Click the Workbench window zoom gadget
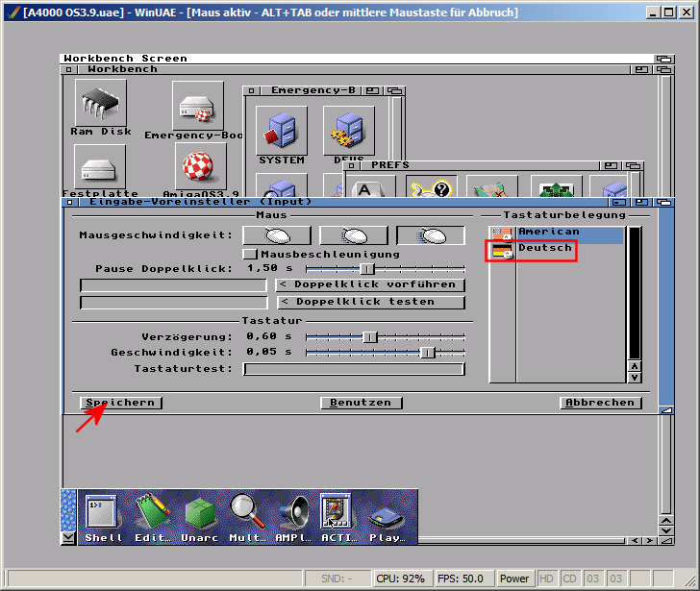The image size is (700, 591). tap(641, 69)
